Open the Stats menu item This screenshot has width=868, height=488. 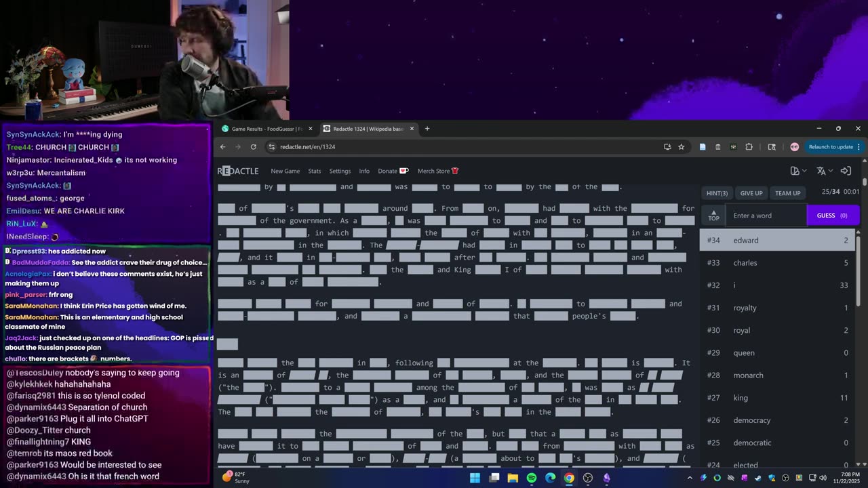tap(315, 171)
